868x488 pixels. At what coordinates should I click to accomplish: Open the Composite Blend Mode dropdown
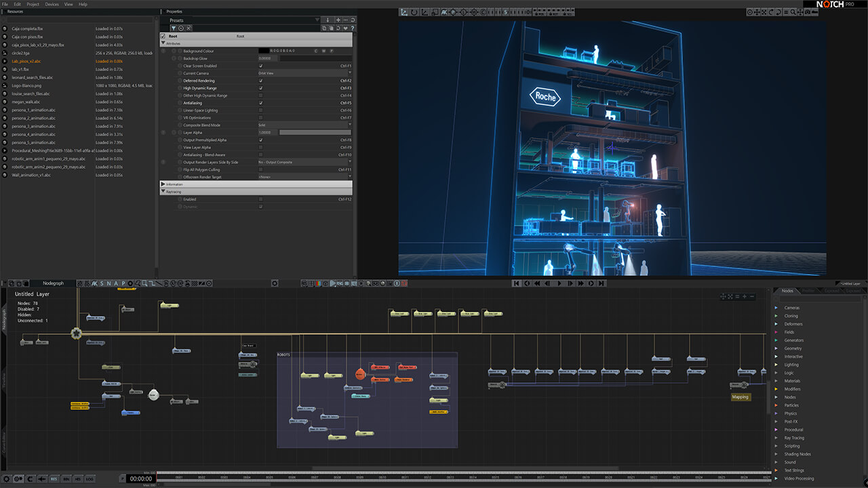click(304, 125)
